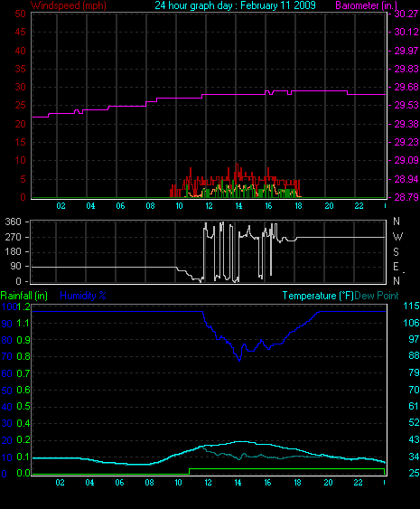The image size is (420, 509).
Task: Click the 14 hour marker on bottom graph
Action: (238, 483)
